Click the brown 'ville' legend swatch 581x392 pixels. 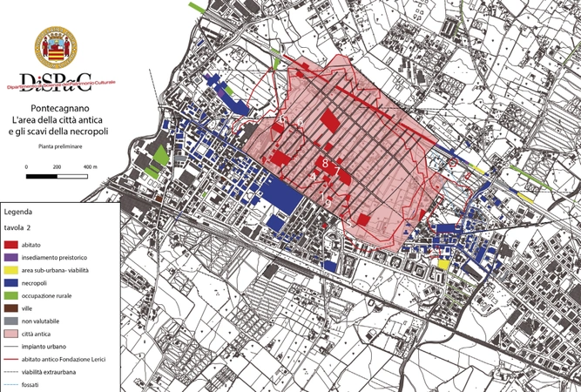pos(10,309)
